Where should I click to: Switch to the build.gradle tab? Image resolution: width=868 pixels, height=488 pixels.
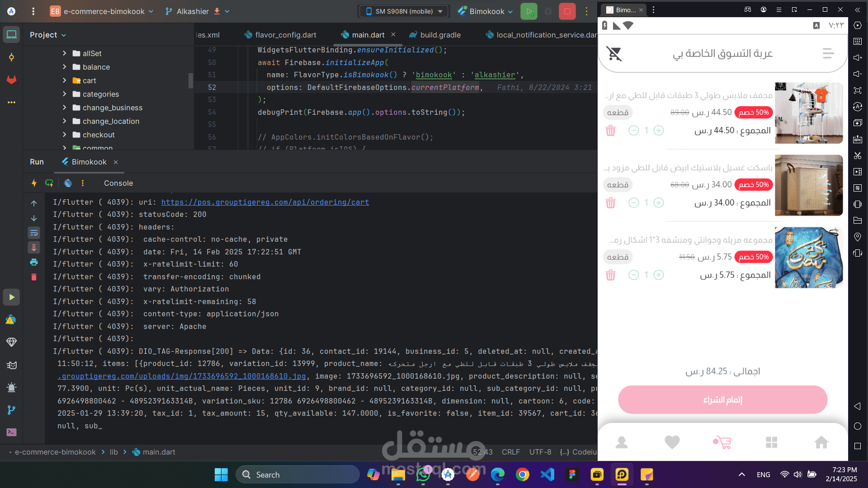[x=440, y=35]
